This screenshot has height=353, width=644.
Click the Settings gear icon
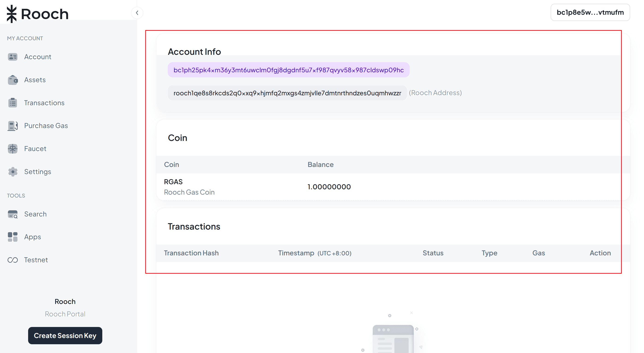coord(12,172)
